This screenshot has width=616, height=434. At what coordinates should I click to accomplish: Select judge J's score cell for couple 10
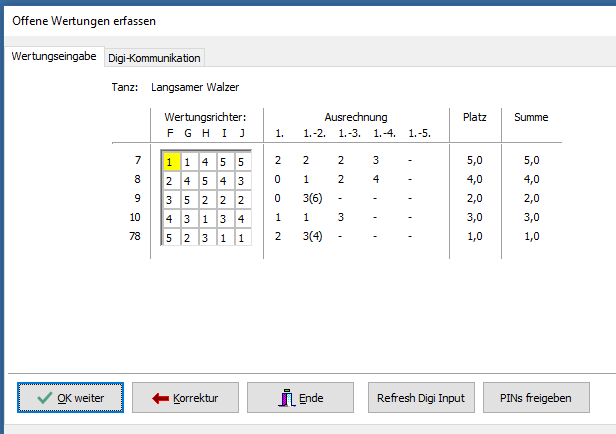click(x=239, y=217)
